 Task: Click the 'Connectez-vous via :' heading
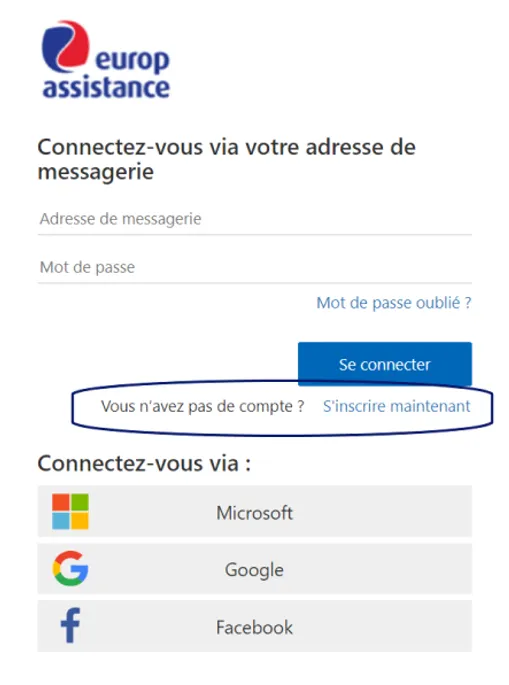tap(144, 464)
